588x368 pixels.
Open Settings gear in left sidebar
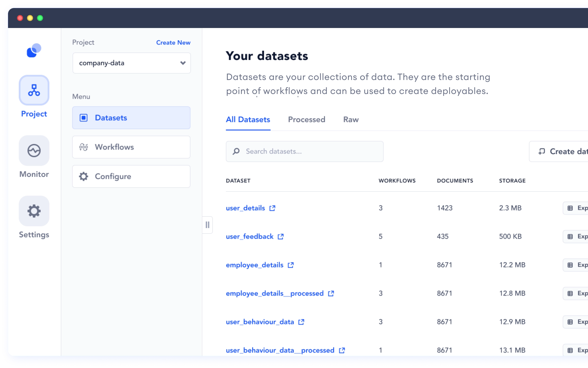(34, 211)
